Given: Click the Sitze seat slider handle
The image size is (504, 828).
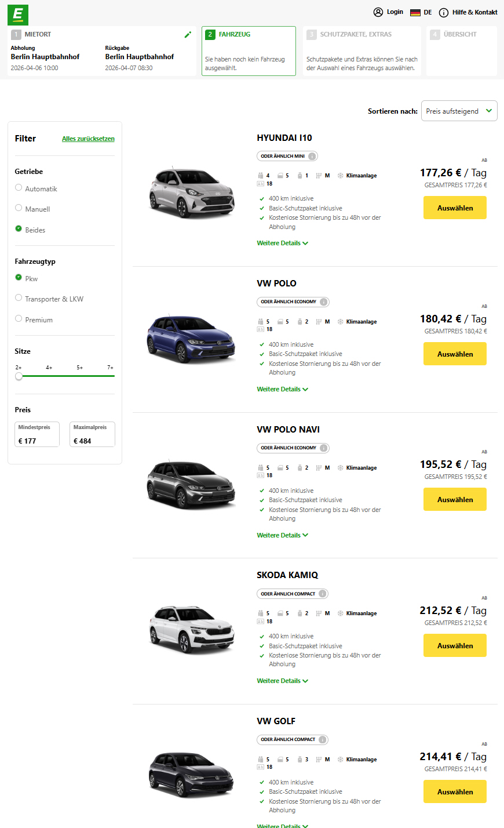Looking at the screenshot, I should tap(19, 376).
